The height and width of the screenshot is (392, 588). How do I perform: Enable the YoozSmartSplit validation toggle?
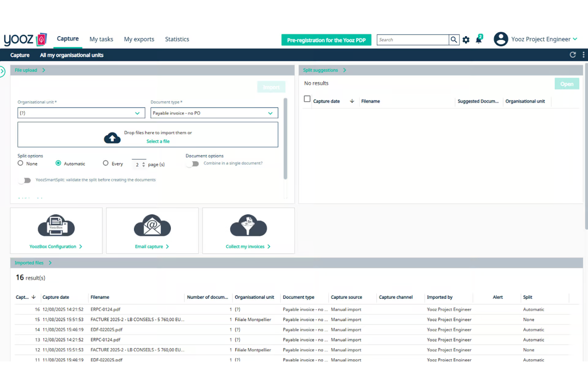pos(25,180)
